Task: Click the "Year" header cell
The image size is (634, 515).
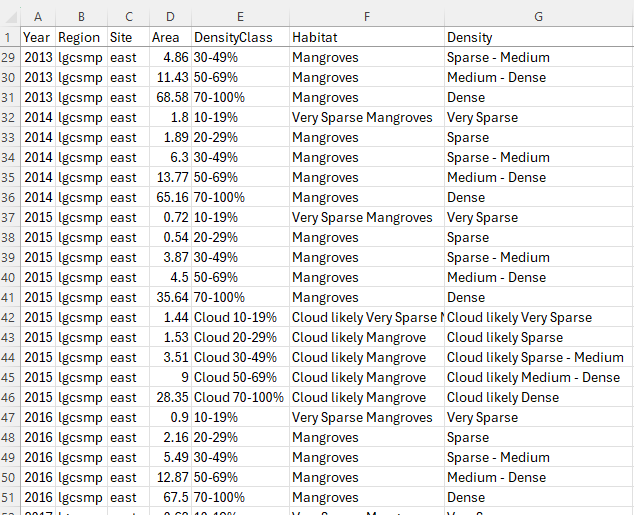Action: [37, 37]
